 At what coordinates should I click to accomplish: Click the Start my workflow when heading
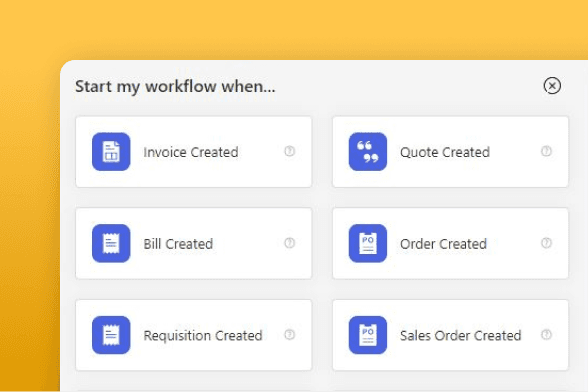175,87
